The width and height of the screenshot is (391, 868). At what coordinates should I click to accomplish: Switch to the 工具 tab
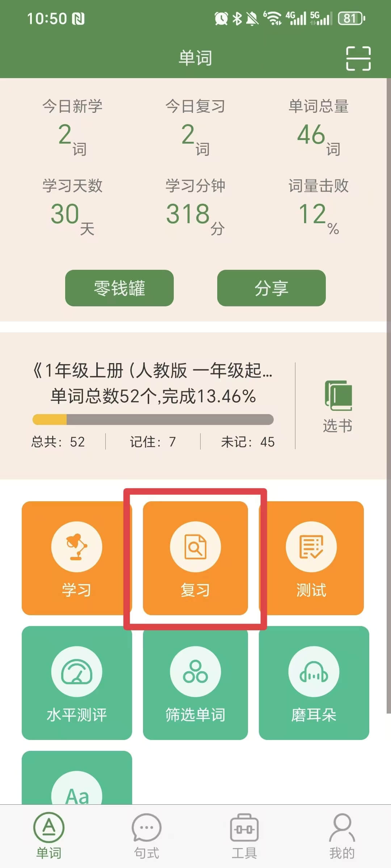[244, 836]
